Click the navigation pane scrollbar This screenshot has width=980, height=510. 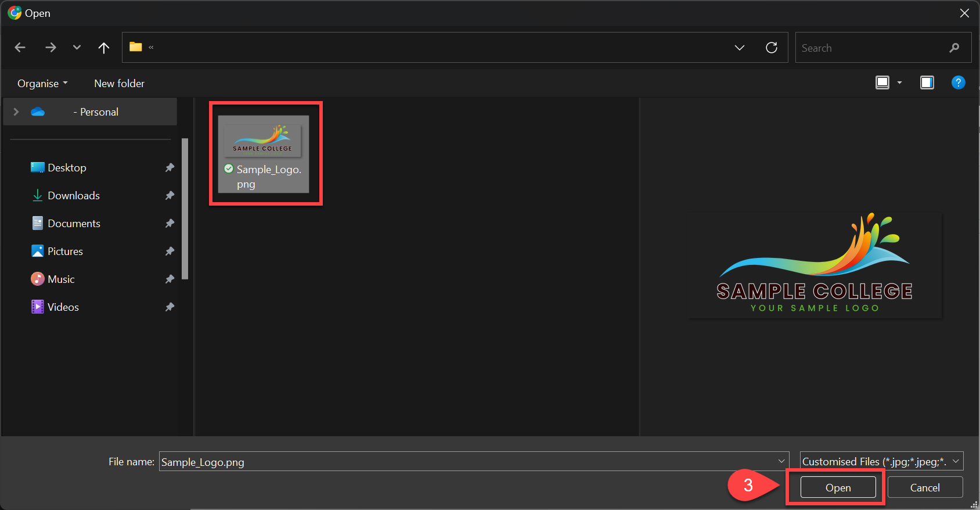click(x=185, y=209)
